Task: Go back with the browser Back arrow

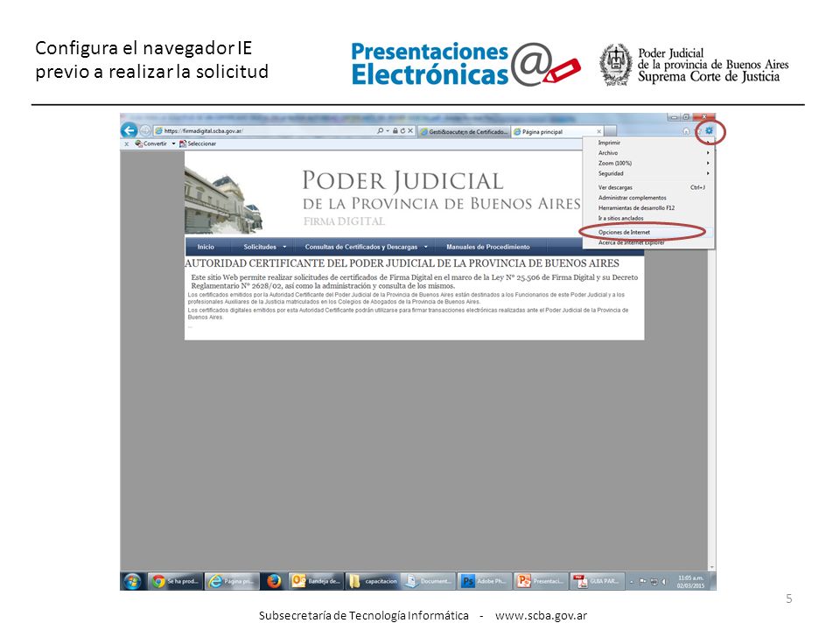Action: click(x=129, y=130)
